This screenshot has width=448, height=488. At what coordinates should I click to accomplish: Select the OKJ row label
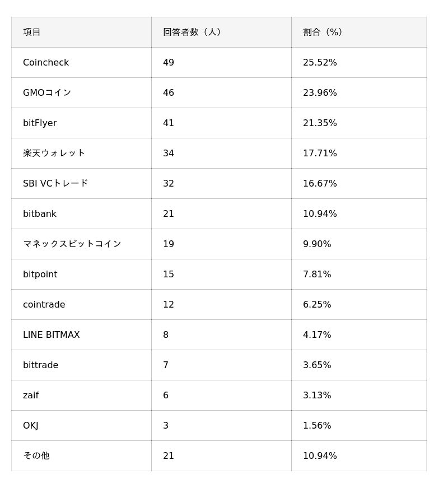(x=31, y=425)
